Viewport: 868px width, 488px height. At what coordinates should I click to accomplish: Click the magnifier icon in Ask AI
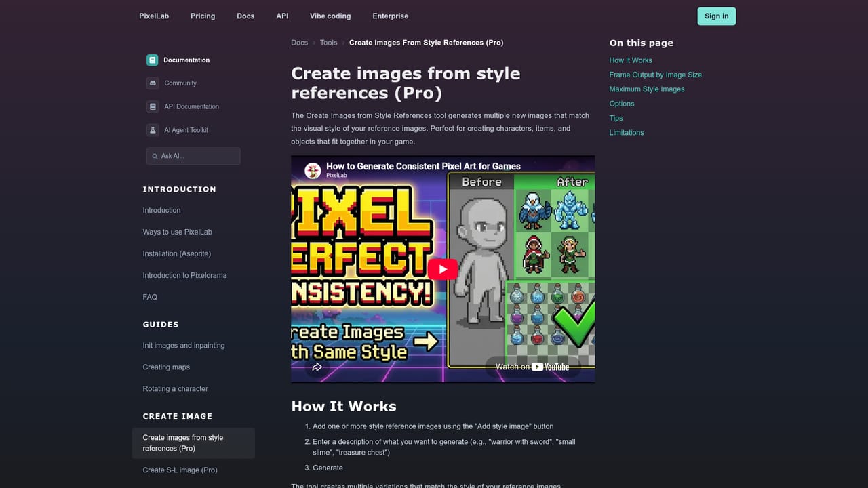click(155, 157)
